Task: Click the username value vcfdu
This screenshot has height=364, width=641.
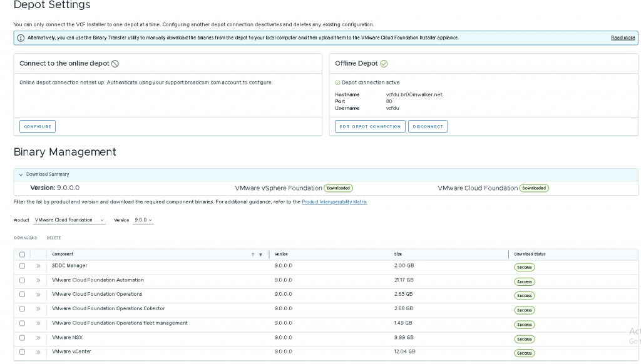Action: coord(392,109)
